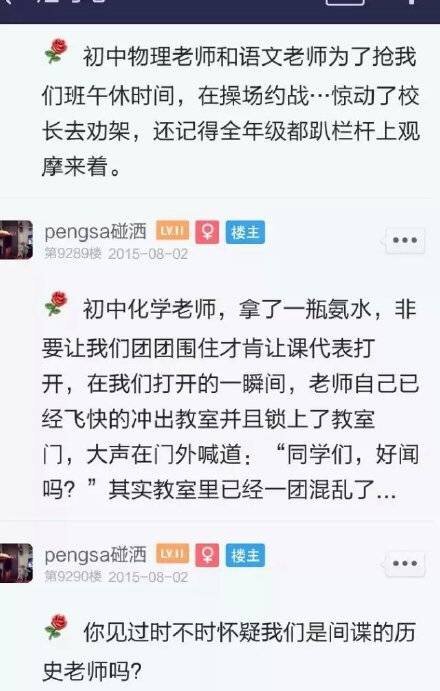Click the post text about 初中化学老师 and 氨水
440x691 pixels.
click(x=230, y=399)
